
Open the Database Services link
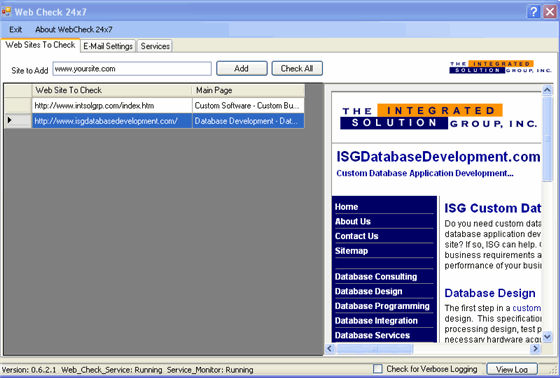click(x=372, y=335)
